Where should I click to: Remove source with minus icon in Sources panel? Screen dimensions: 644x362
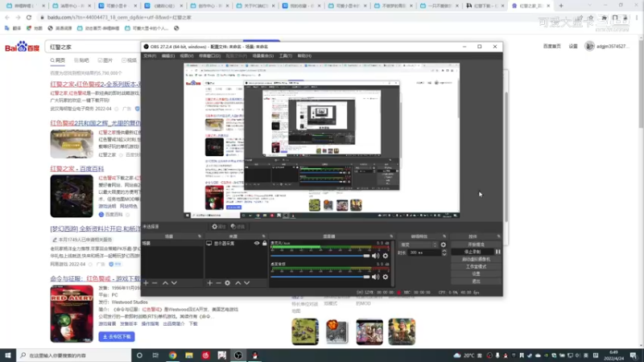pos(218,283)
